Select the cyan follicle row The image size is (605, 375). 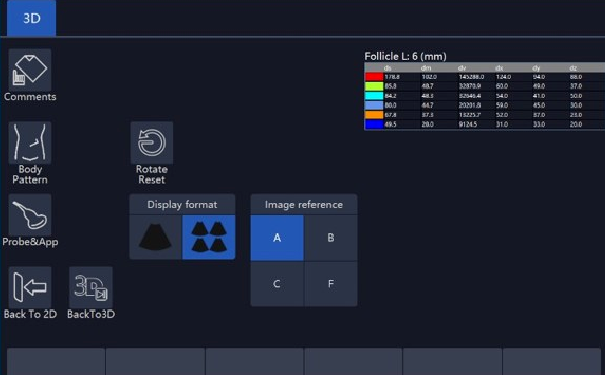485,96
